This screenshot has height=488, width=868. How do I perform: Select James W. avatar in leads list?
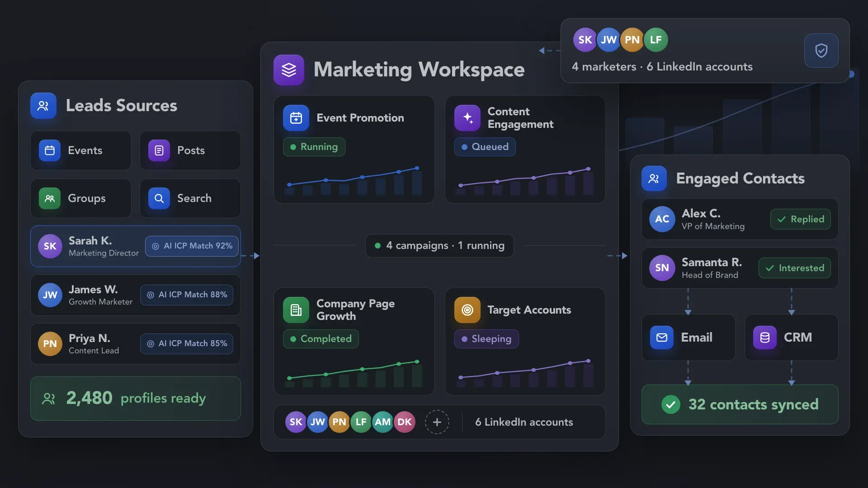[50, 295]
